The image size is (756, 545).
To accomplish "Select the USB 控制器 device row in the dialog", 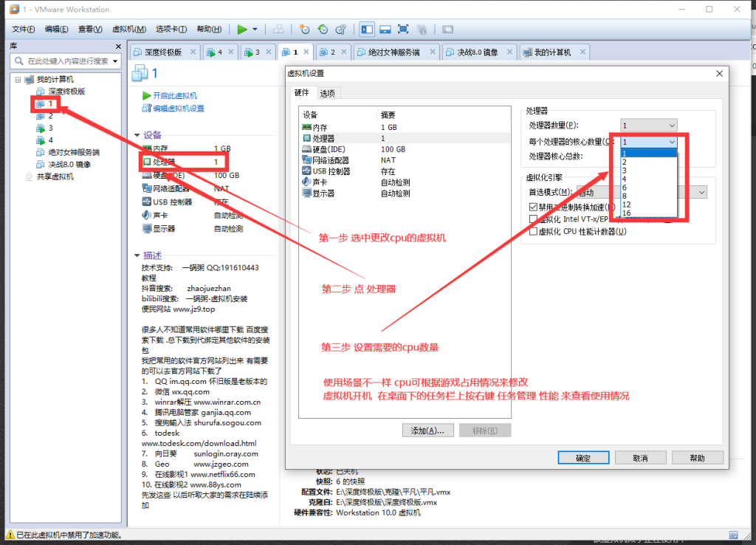I will (404, 171).
